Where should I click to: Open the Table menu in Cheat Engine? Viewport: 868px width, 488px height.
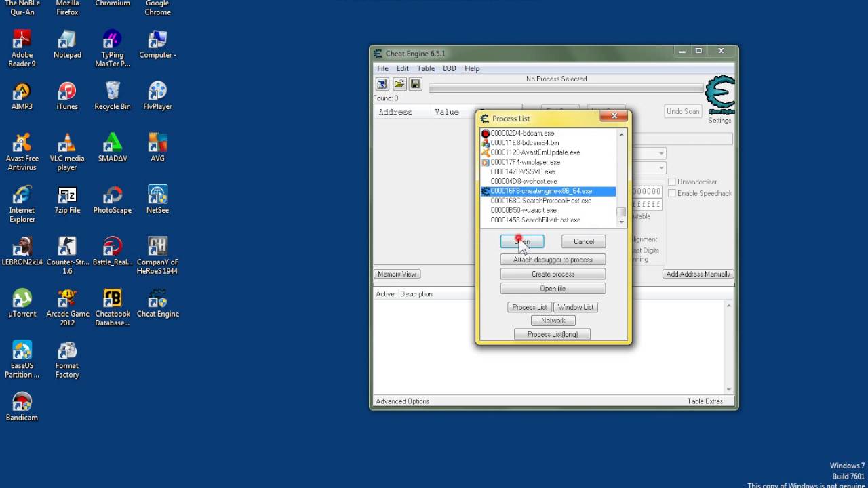[426, 68]
